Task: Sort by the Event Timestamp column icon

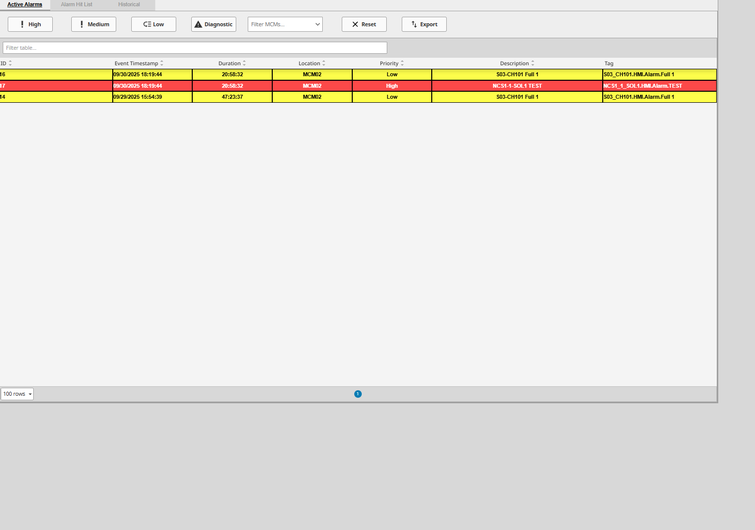Action: [162, 63]
